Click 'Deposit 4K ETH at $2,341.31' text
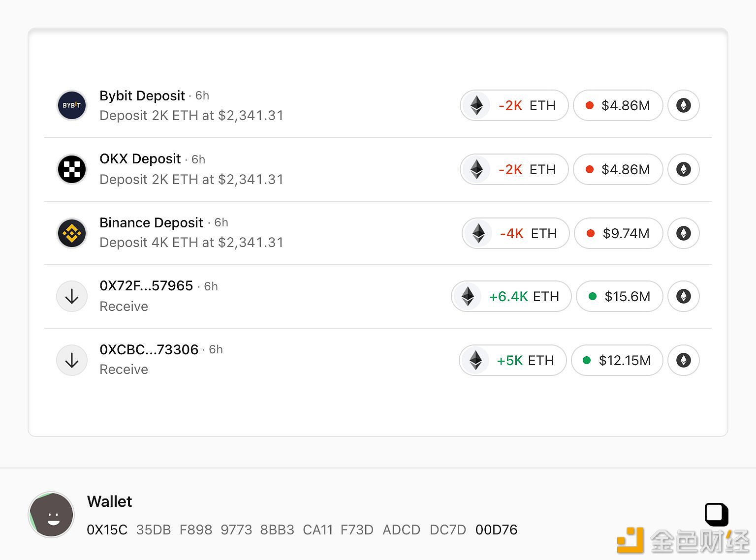The image size is (756, 560). (x=191, y=243)
